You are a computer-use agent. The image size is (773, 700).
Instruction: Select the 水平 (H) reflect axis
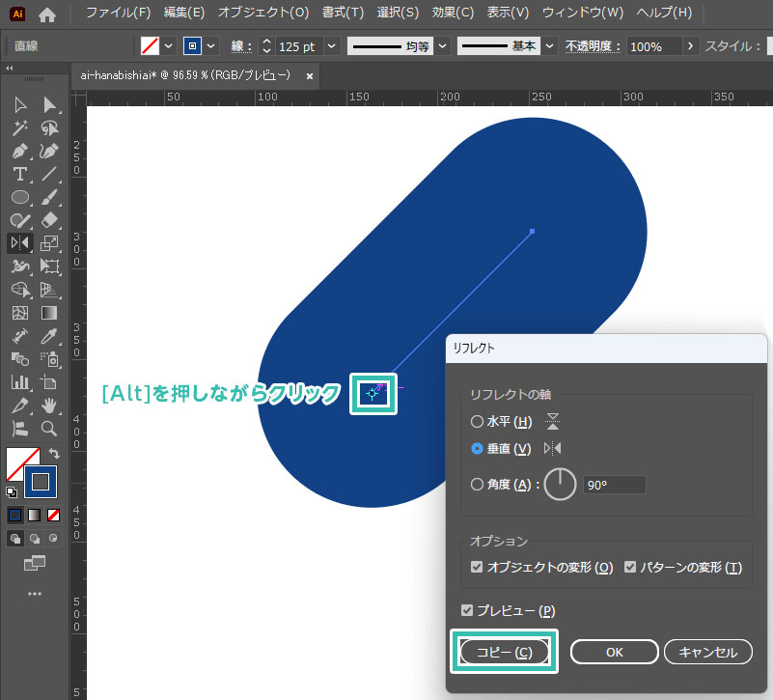[477, 421]
